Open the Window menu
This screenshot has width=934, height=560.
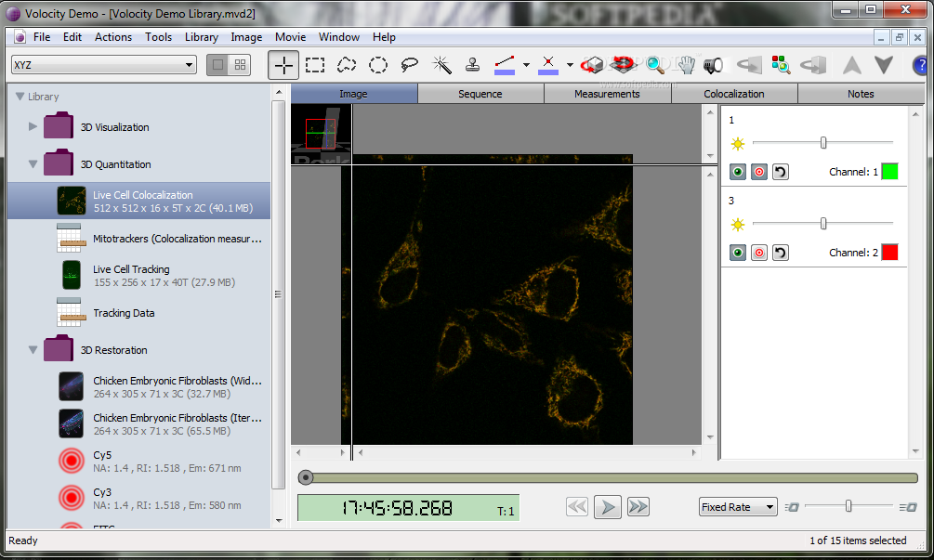coord(339,37)
